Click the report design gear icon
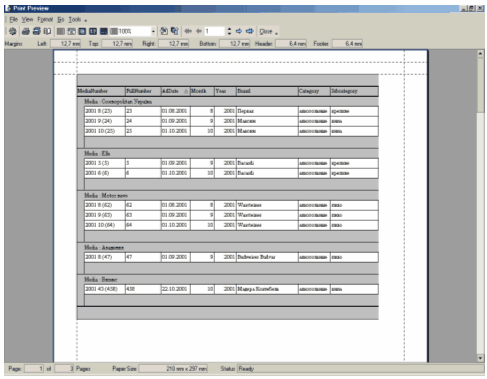Viewport: 487px width, 379px height. 13,31
